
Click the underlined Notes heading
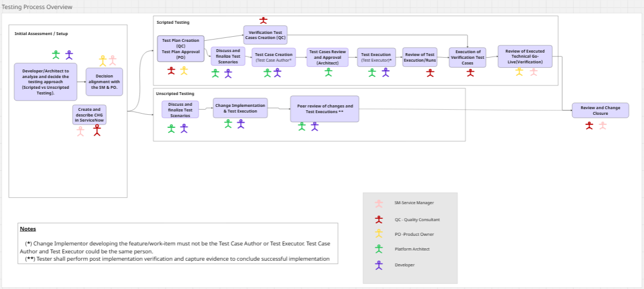[28, 229]
